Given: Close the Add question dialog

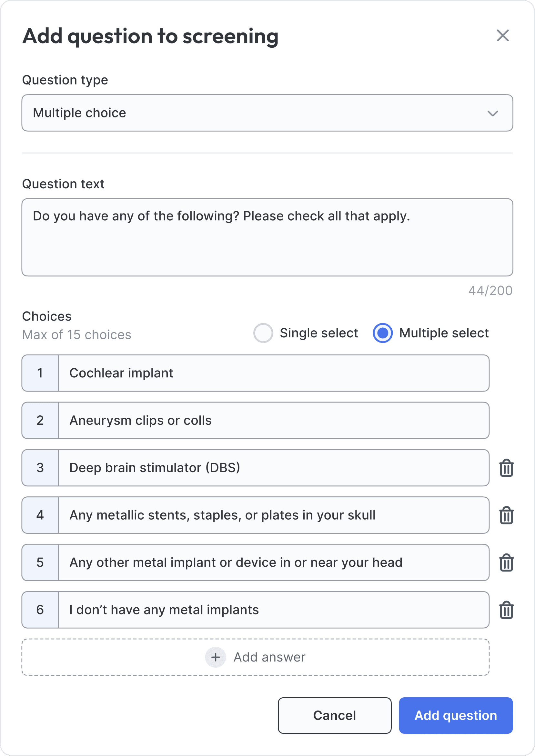Looking at the screenshot, I should coord(502,35).
